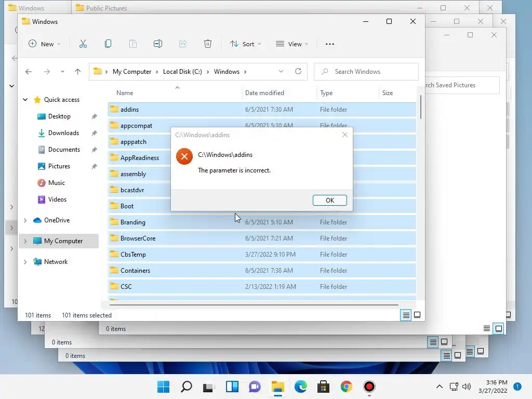Sort by Size column header
This screenshot has width=532, height=399.
click(388, 93)
